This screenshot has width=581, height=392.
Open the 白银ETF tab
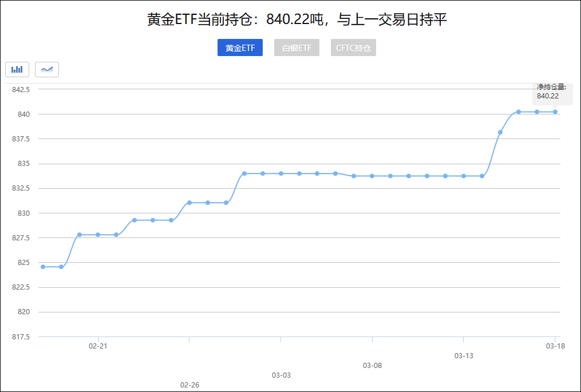(297, 48)
